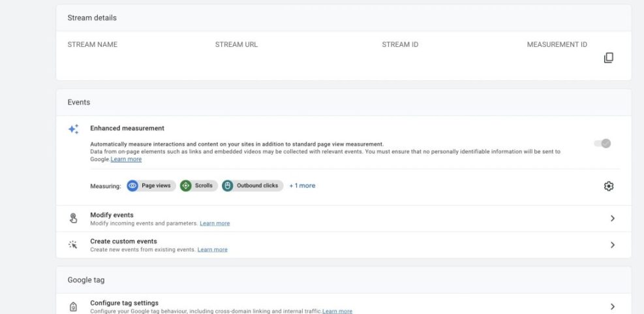The height and width of the screenshot is (314, 644).
Task: Copy the Measurement ID with the copy icon
Action: coord(608,57)
